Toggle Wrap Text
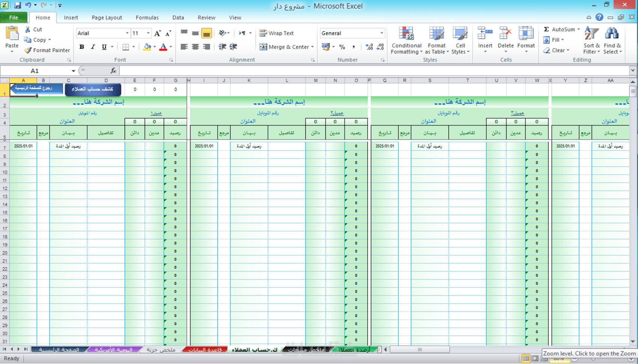This screenshot has height=364, width=638. click(277, 33)
